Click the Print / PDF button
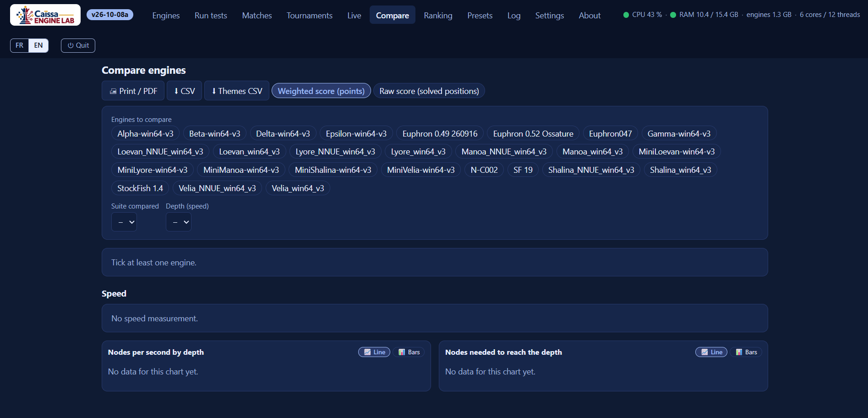This screenshot has height=418, width=868. click(x=133, y=91)
